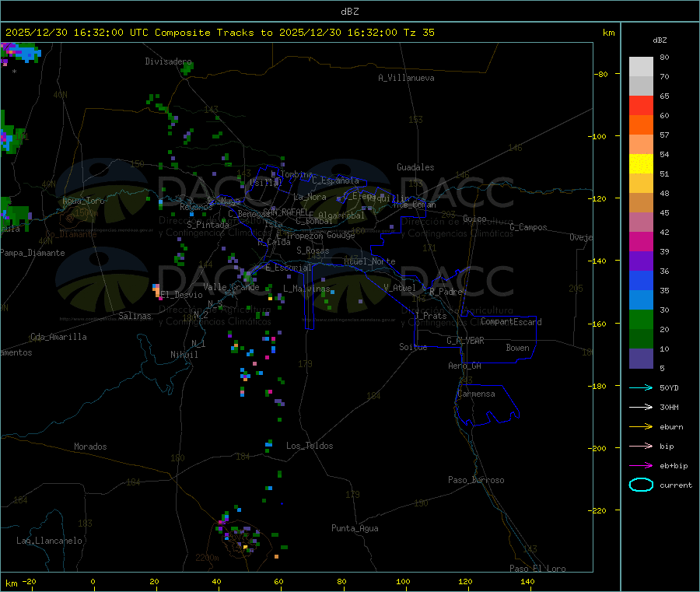Viewport: 700px width, 592px height.
Task: Click the Paso_Burroso map label
Action: click(476, 480)
